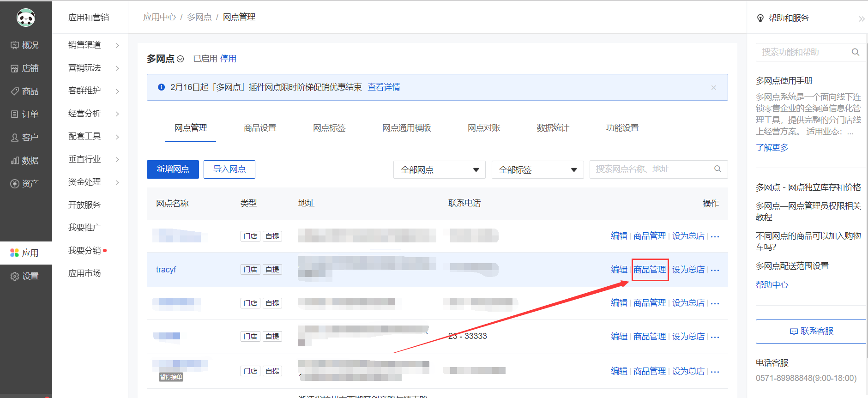Expand 资金处理 submenu

[117, 182]
